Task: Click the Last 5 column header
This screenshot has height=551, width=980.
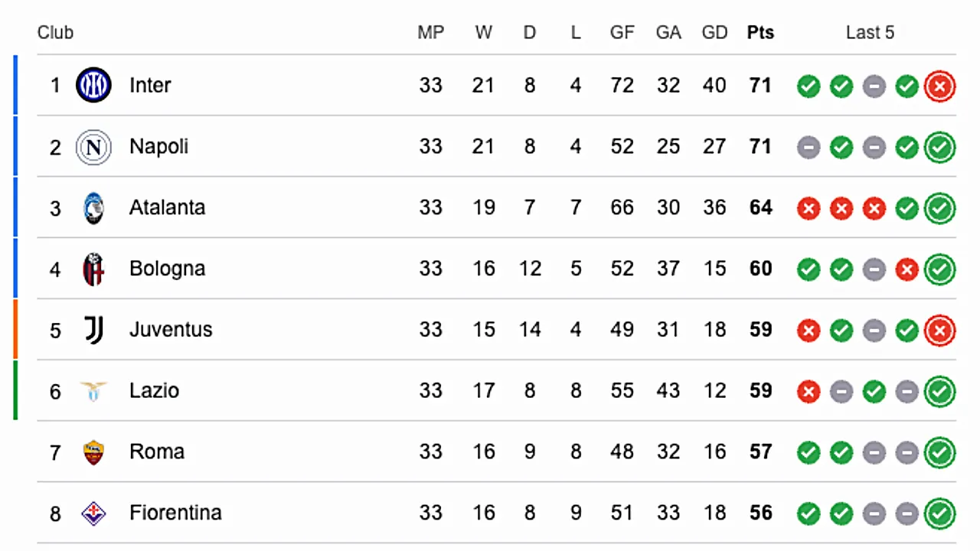Action: pos(870,33)
